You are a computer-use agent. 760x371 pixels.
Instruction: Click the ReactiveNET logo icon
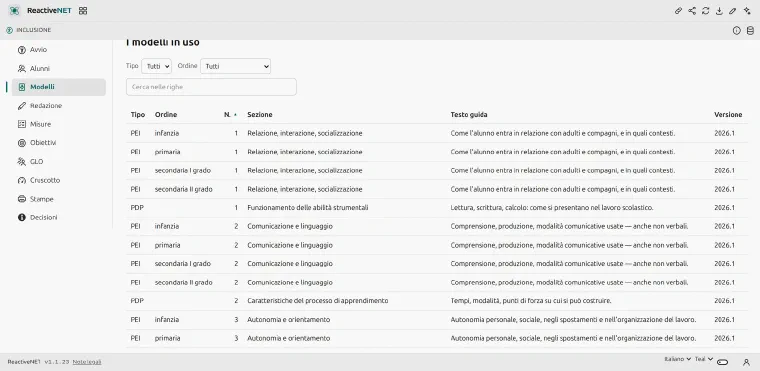coord(14,11)
